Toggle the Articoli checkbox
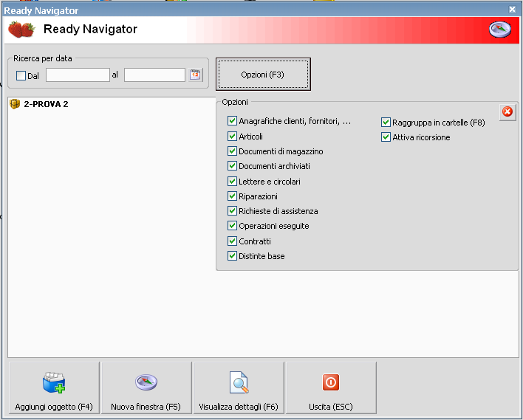 pyautogui.click(x=232, y=136)
